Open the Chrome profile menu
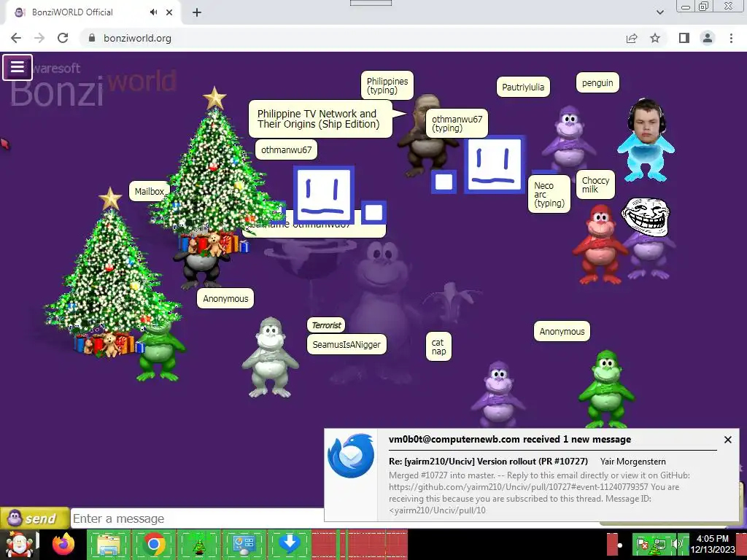This screenshot has height=560, width=747. (708, 38)
